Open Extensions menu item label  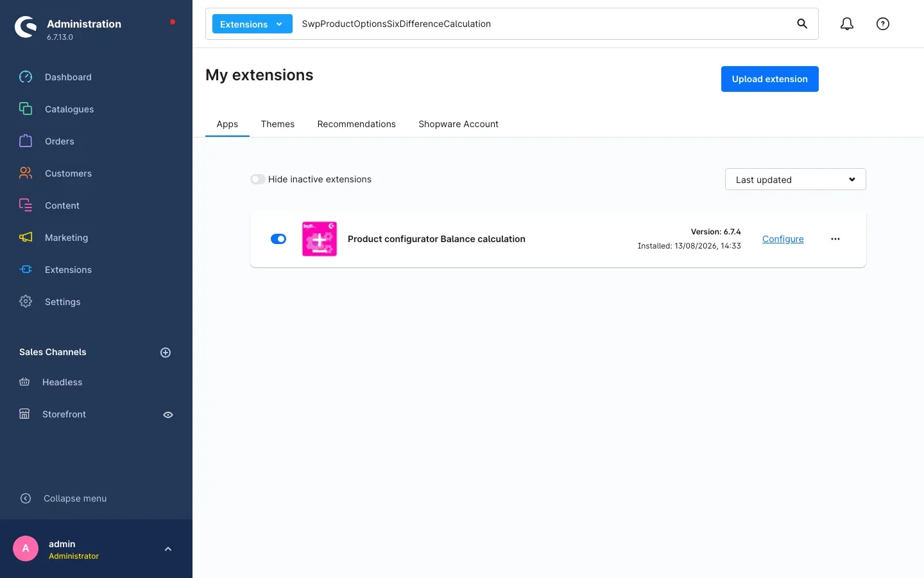[68, 270]
